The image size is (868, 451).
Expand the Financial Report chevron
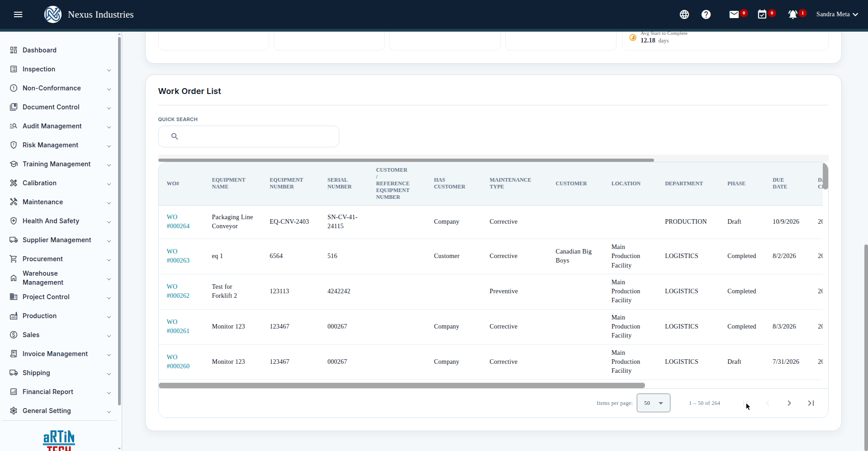tap(109, 393)
